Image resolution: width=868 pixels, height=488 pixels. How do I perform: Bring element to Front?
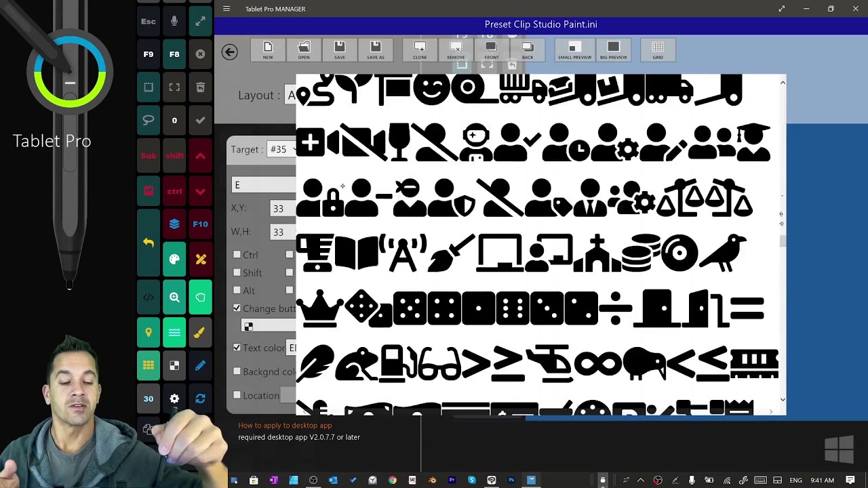pyautogui.click(x=492, y=49)
